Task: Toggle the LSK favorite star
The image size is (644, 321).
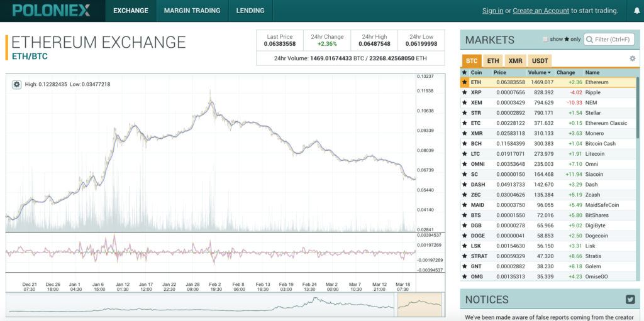Action: 465,246
